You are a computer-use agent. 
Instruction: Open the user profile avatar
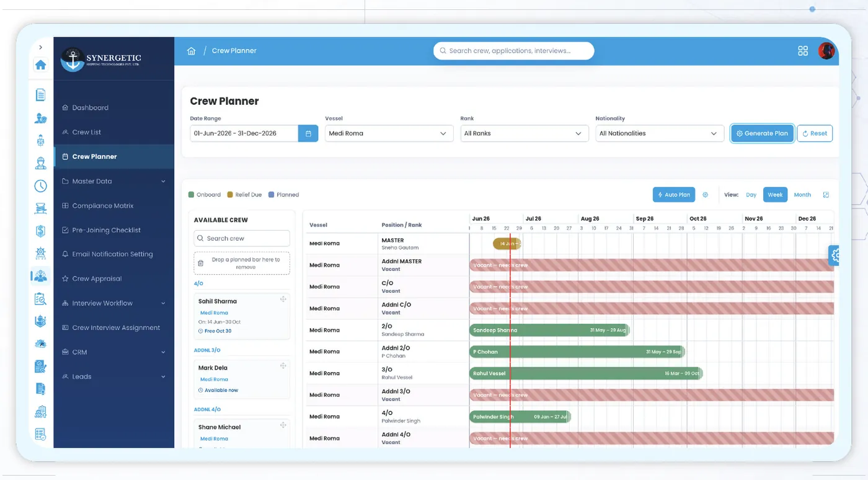(826, 51)
